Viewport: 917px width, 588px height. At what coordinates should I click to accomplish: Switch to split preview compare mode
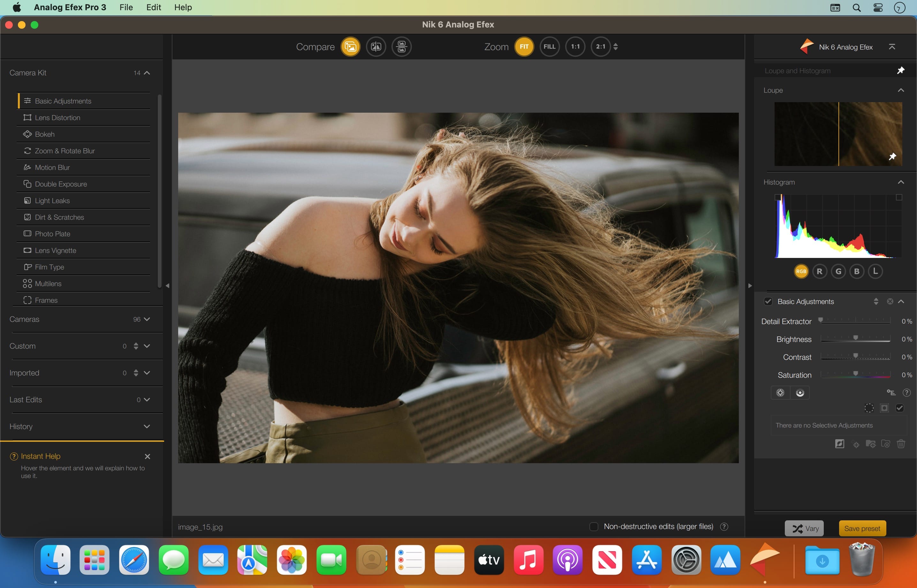point(376,47)
